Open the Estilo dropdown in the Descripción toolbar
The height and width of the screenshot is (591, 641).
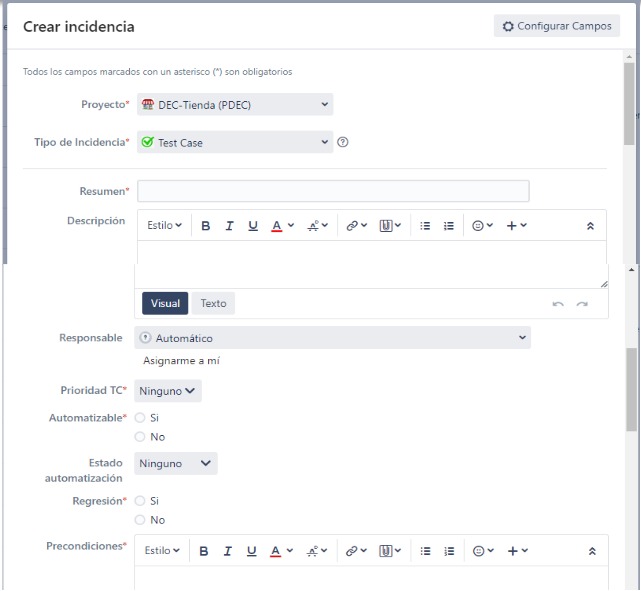coord(164,226)
